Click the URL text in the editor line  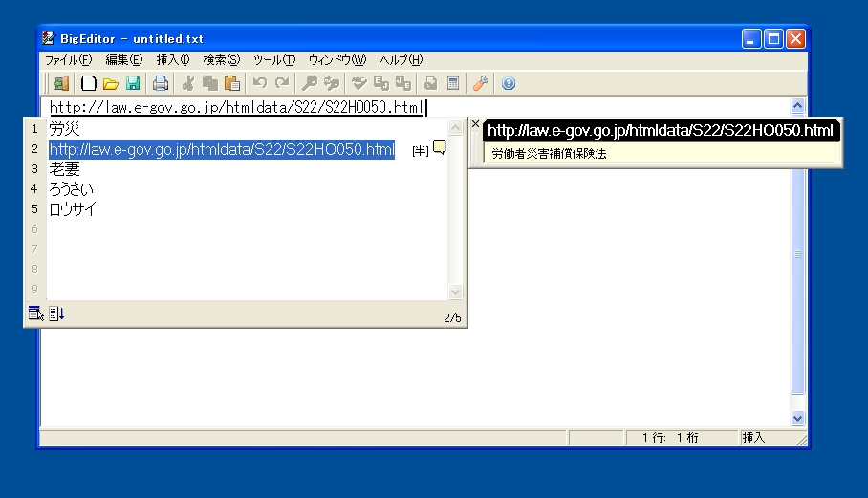point(236,107)
